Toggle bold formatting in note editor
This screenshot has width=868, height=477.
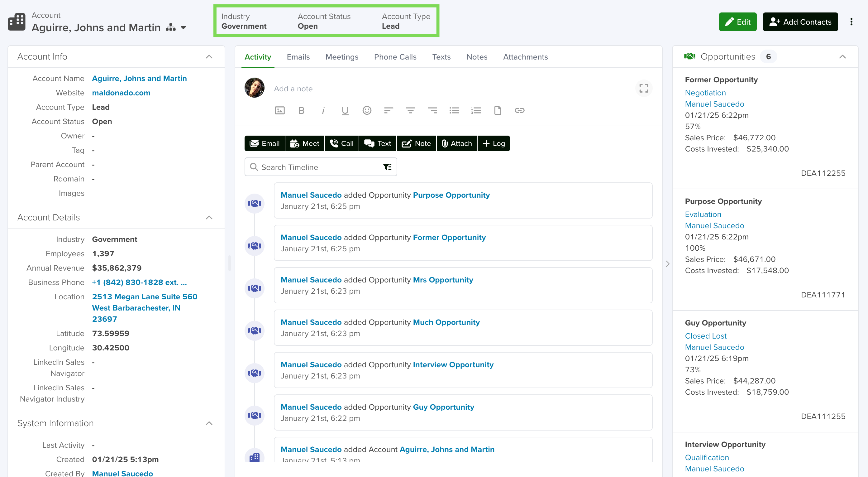click(301, 110)
